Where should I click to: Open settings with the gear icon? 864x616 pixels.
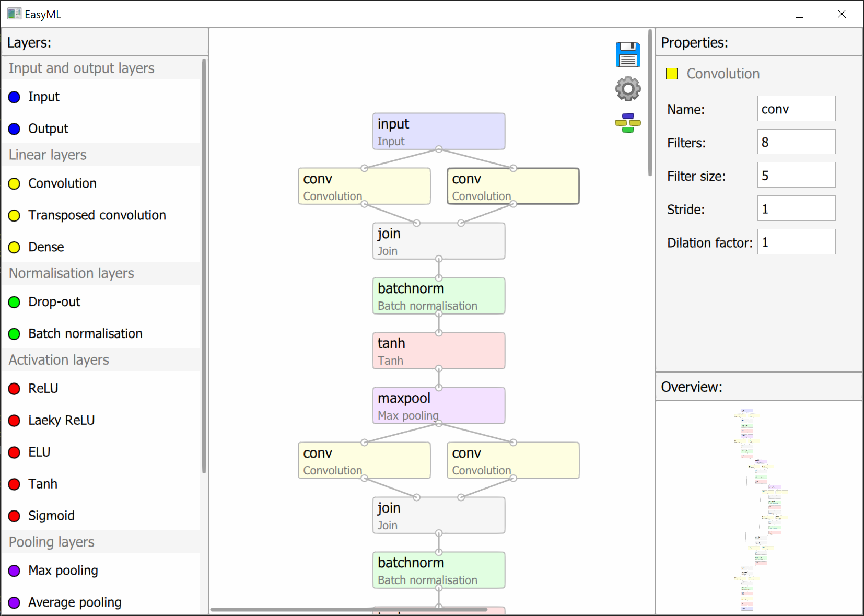pos(628,89)
